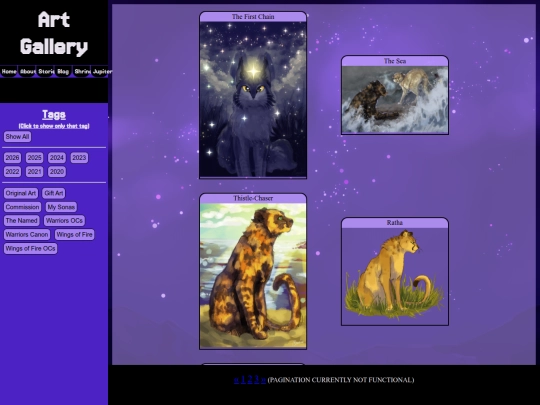Filter gallery by the 2020 tag
This screenshot has width=540, height=405.
pyautogui.click(x=57, y=172)
